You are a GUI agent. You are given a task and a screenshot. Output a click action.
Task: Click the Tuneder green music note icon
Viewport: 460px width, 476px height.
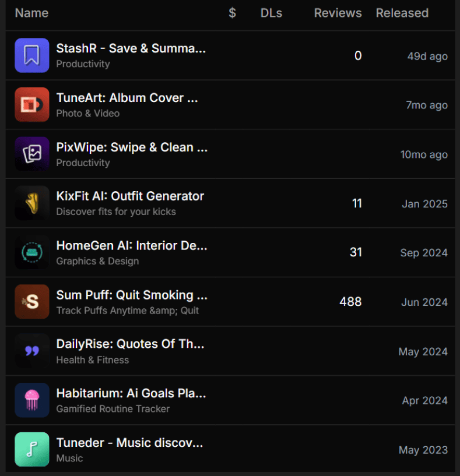pyautogui.click(x=31, y=449)
